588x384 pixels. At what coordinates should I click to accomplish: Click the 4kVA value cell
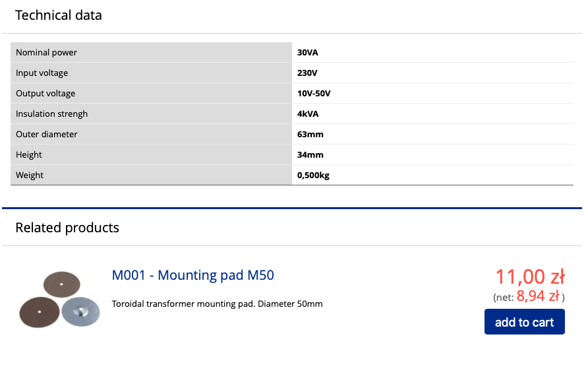pos(432,113)
